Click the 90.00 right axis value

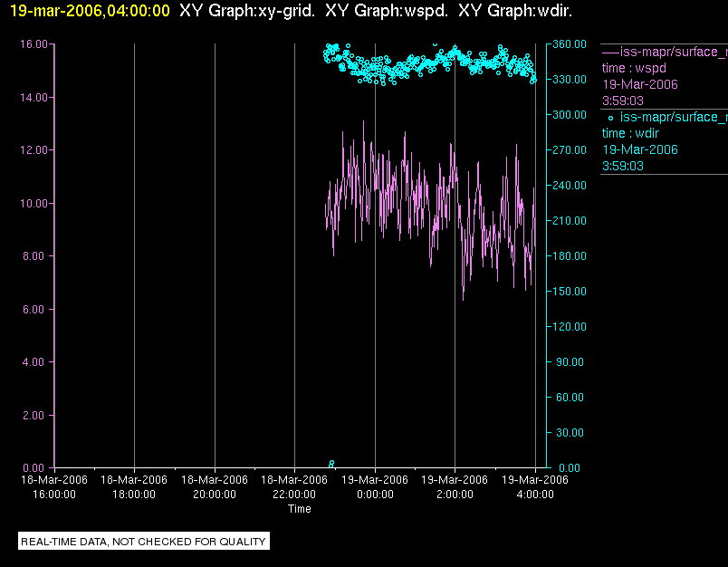coord(570,362)
